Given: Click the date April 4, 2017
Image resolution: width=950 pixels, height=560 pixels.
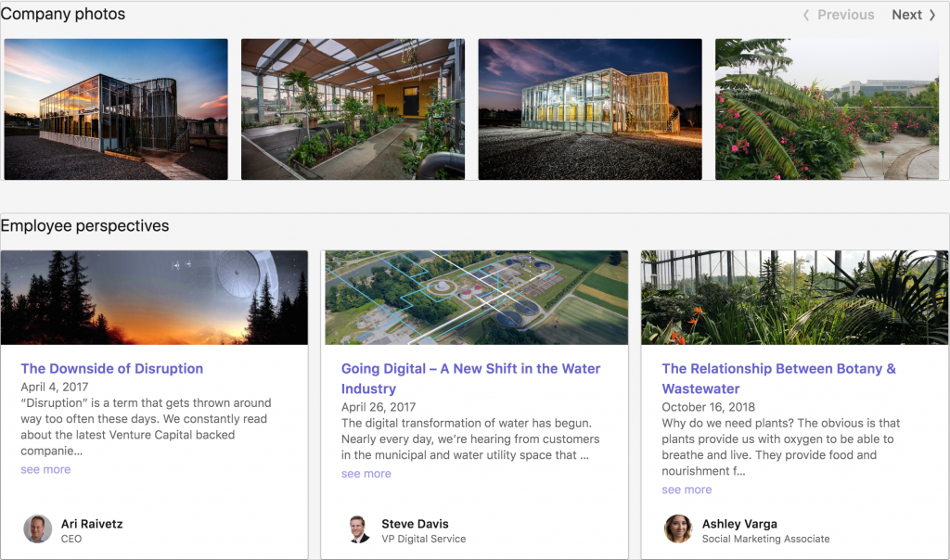Looking at the screenshot, I should click(x=55, y=387).
